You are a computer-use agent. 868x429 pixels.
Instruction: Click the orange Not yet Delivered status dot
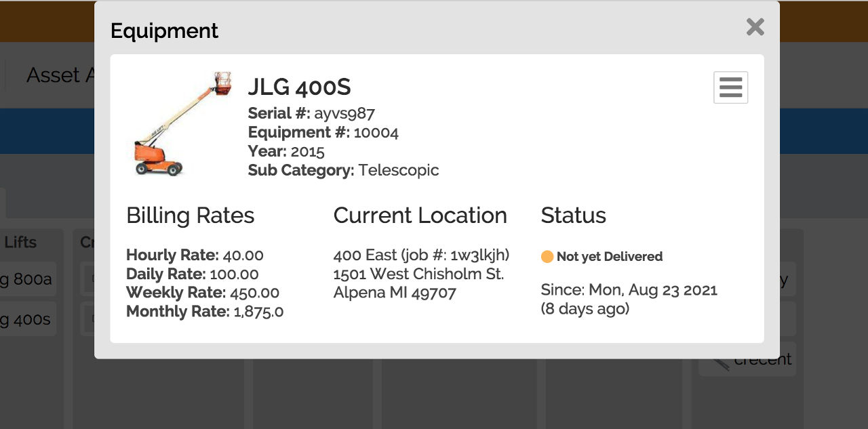click(547, 257)
